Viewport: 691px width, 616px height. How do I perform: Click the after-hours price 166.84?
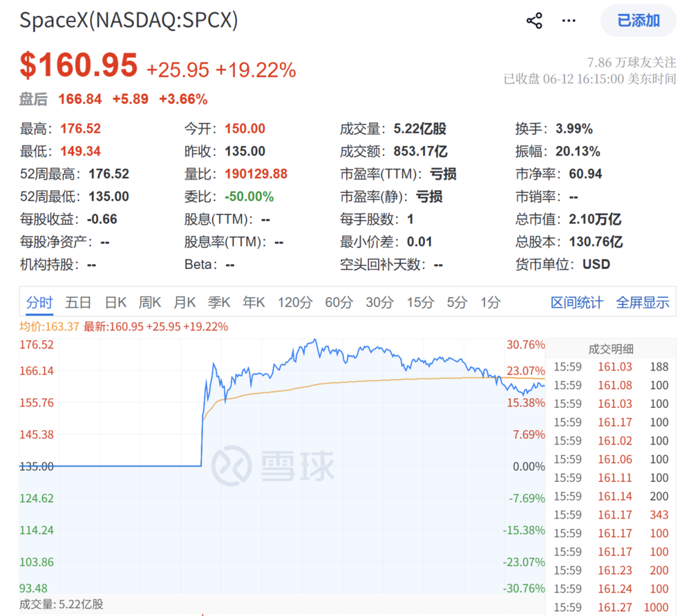click(x=79, y=100)
